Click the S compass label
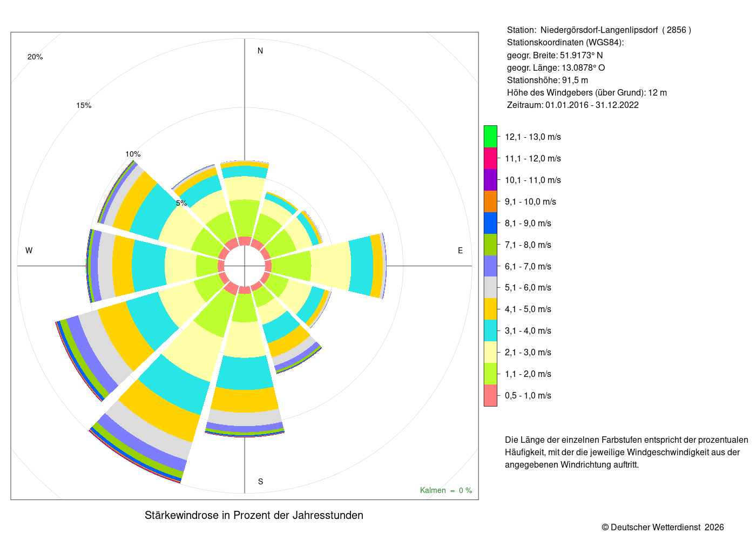 pos(260,482)
